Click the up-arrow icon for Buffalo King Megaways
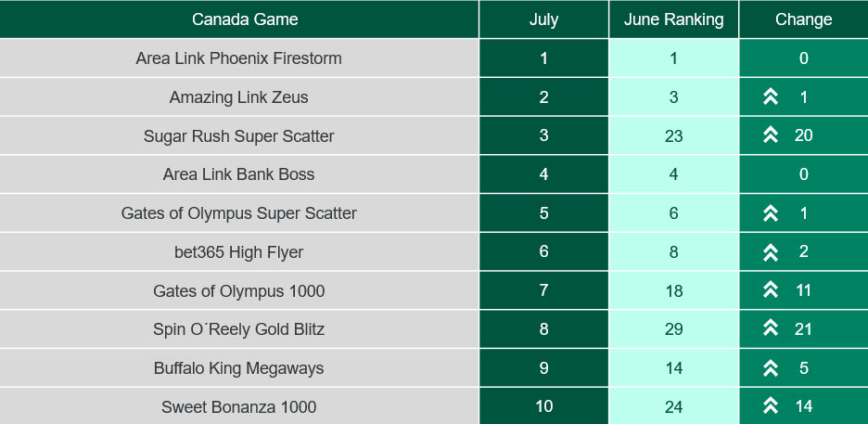Viewport: 868px width, 424px height. point(770,368)
